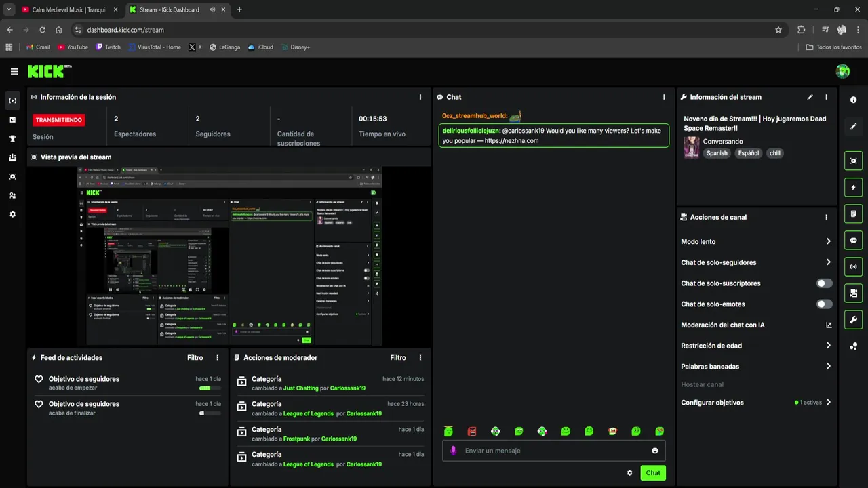Open the Moderación del chat con IA link icon
The width and height of the screenshot is (868, 488).
pos(829,325)
